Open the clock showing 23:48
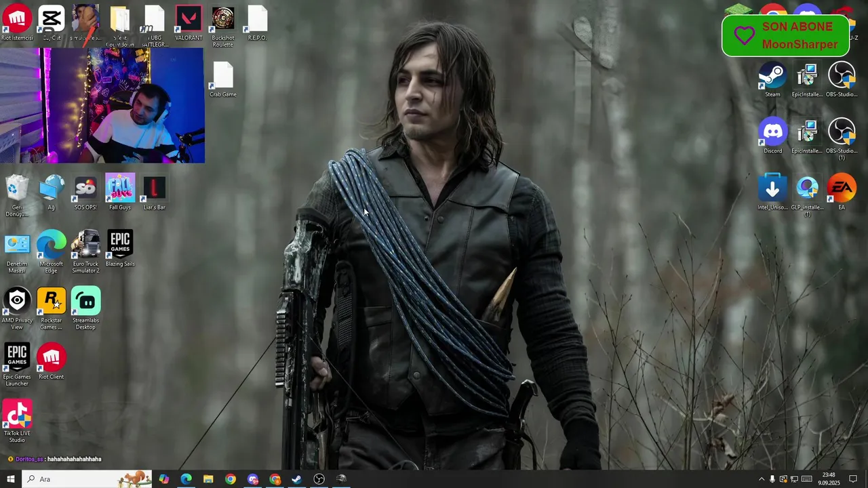868x488 pixels. 829,479
